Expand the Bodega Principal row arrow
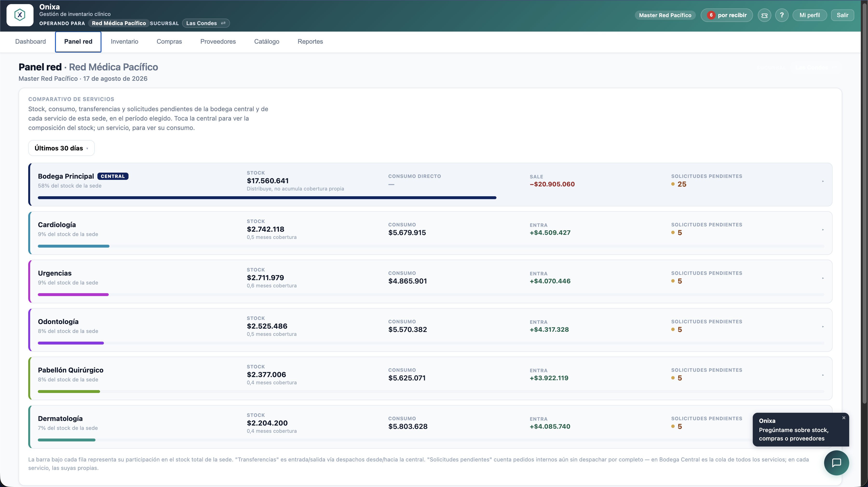This screenshot has width=868, height=487. click(x=823, y=181)
